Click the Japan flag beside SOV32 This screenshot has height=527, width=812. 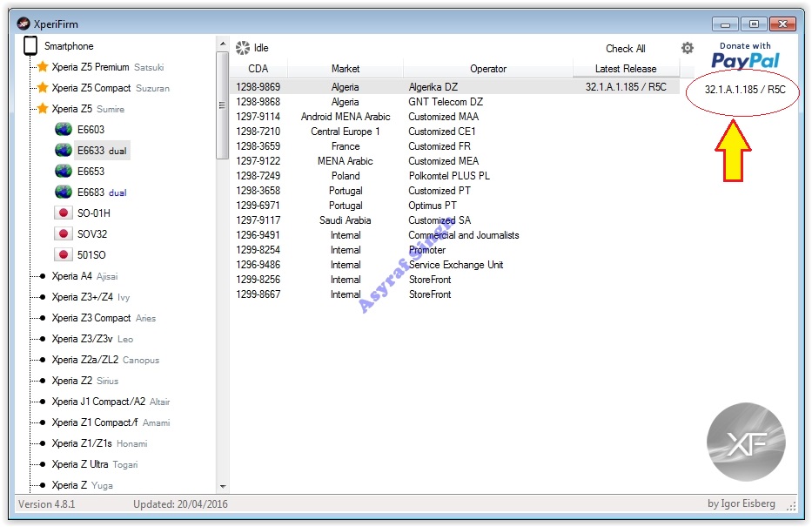(x=64, y=233)
